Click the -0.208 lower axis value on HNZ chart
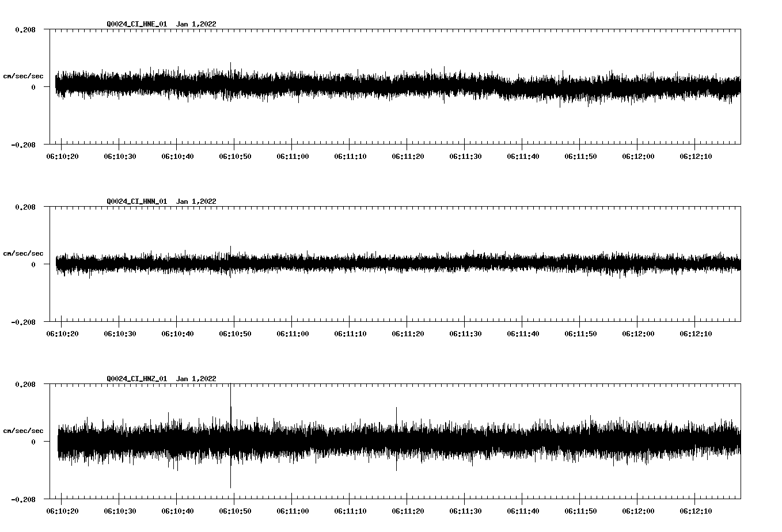 [23, 499]
